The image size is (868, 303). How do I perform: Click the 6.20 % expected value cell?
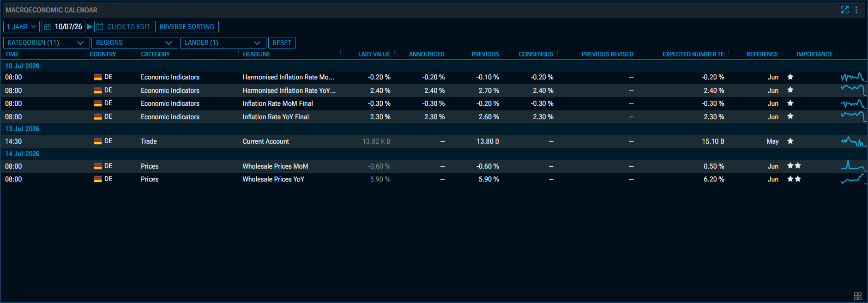714,179
